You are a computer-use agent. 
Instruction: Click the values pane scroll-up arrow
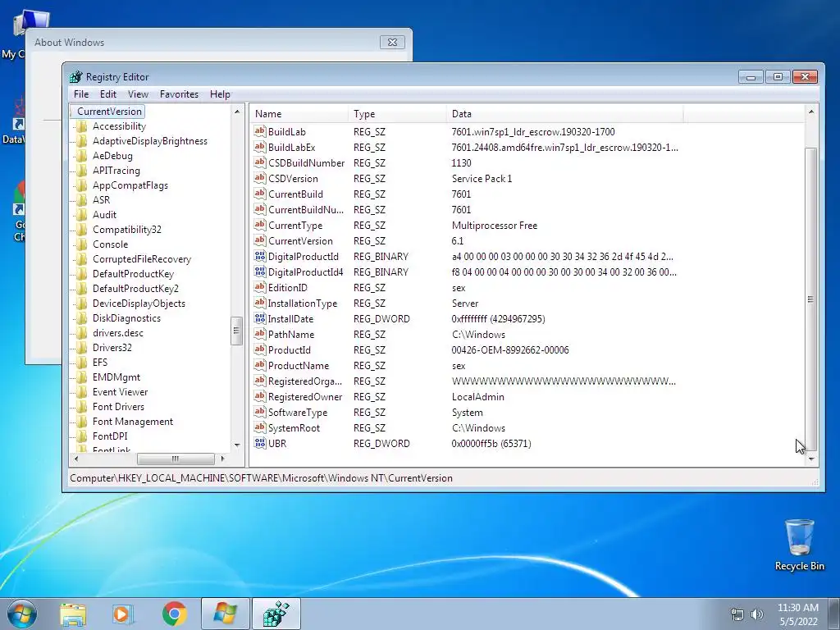(x=811, y=112)
